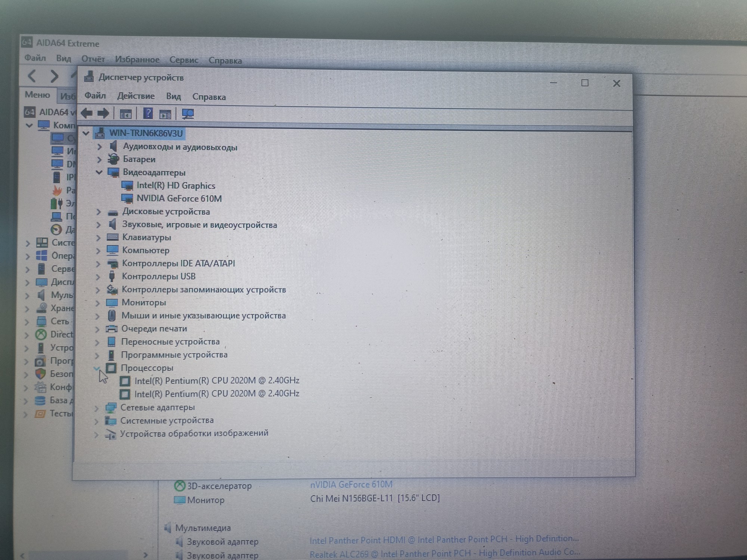Click the Мыши и иные указывающие устройства mouse icon
Image resolution: width=747 pixels, height=560 pixels.
click(111, 315)
